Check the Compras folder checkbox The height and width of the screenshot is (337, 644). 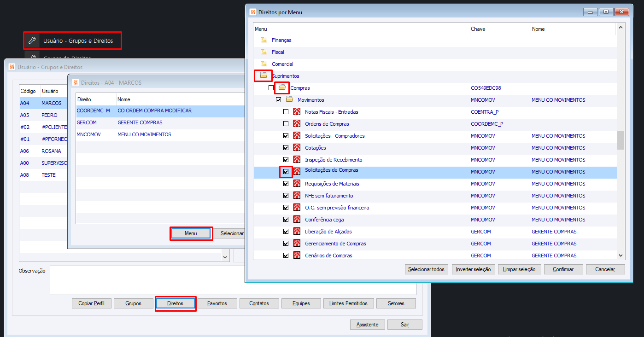click(x=271, y=87)
